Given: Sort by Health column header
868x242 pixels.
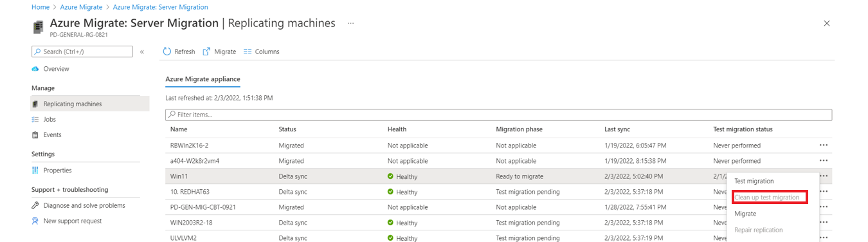Looking at the screenshot, I should tap(397, 129).
